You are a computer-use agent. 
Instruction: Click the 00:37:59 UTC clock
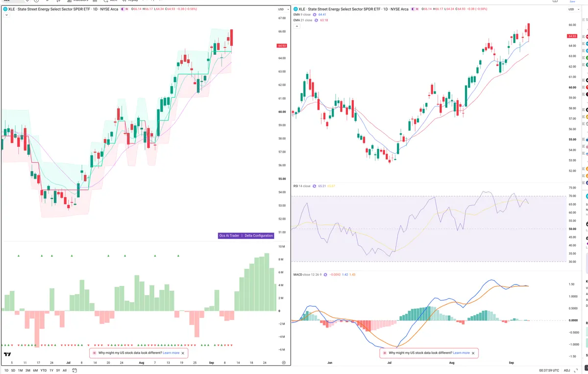549,371
